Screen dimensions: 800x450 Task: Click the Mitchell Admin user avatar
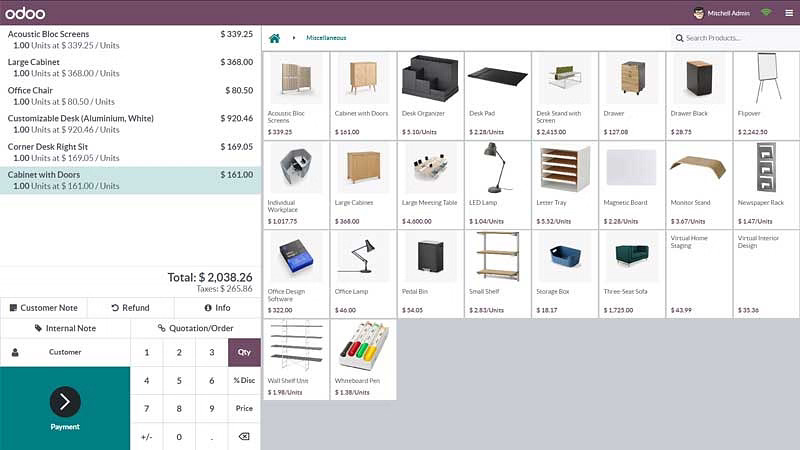click(698, 13)
